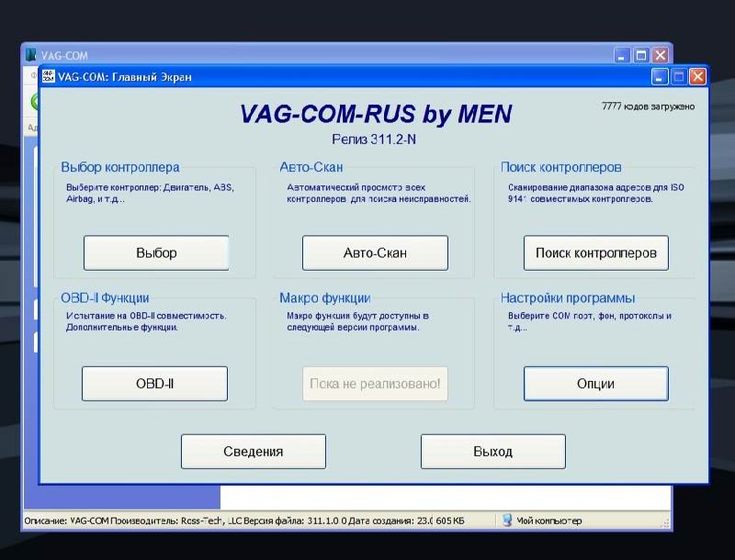Image resolution: width=735 pixels, height=560 pixels.
Task: Click the Мой компьютер status bar icon
Action: (x=507, y=521)
